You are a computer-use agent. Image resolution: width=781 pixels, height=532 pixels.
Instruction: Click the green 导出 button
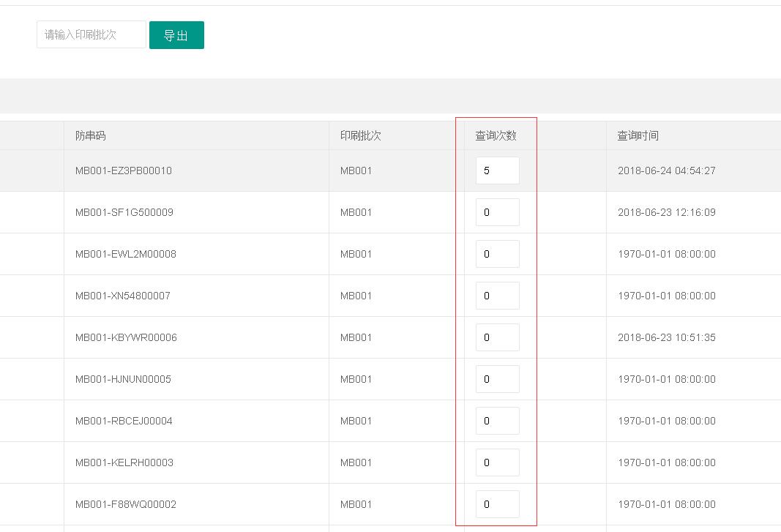click(176, 35)
